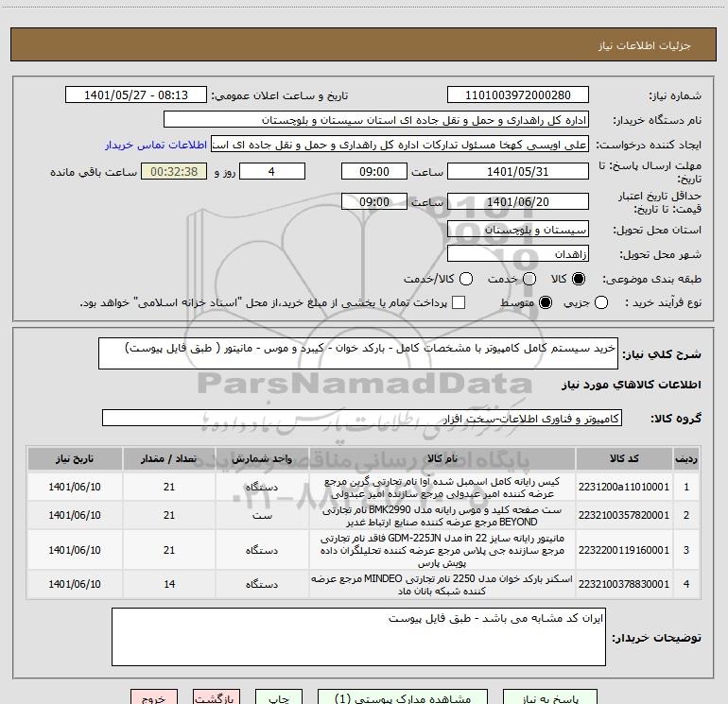Viewport: 728px width, 704px height.
Task: Click the واحد شمارش column header
Action: pos(262,458)
